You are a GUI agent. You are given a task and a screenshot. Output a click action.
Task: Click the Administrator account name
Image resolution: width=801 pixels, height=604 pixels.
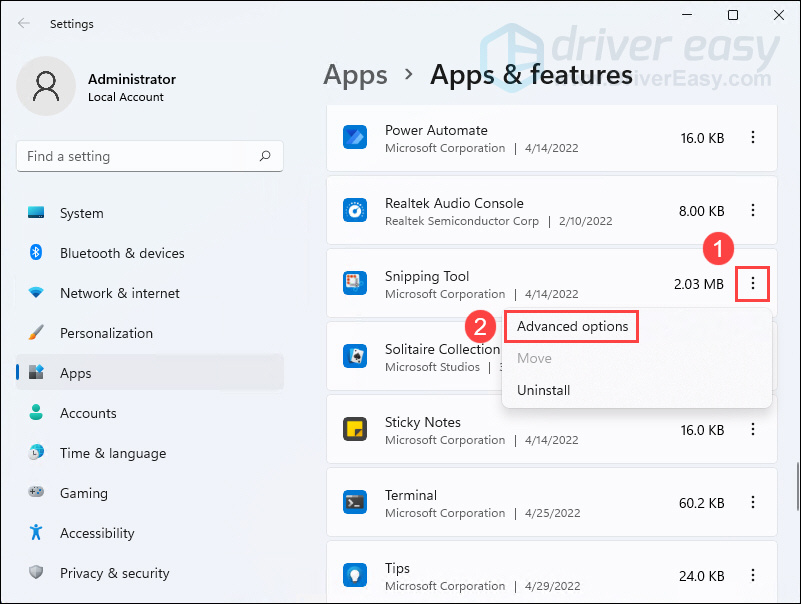(132, 79)
